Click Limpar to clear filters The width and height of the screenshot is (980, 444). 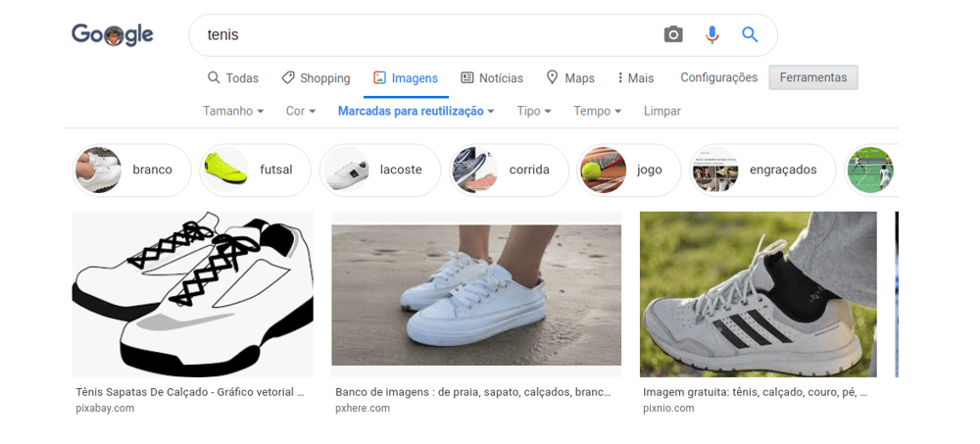[661, 112]
